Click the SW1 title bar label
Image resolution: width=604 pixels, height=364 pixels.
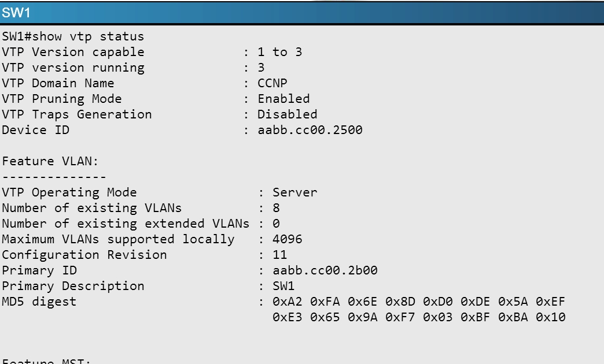point(16,13)
